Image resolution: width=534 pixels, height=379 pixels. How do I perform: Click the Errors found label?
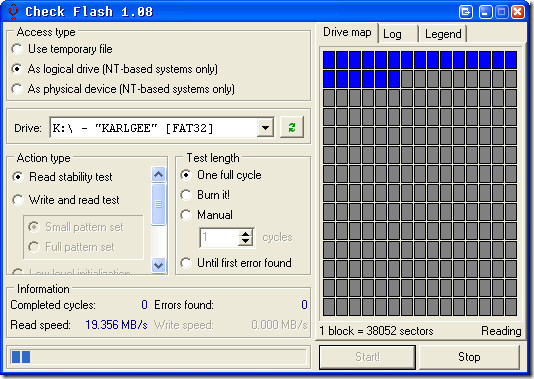tap(184, 305)
